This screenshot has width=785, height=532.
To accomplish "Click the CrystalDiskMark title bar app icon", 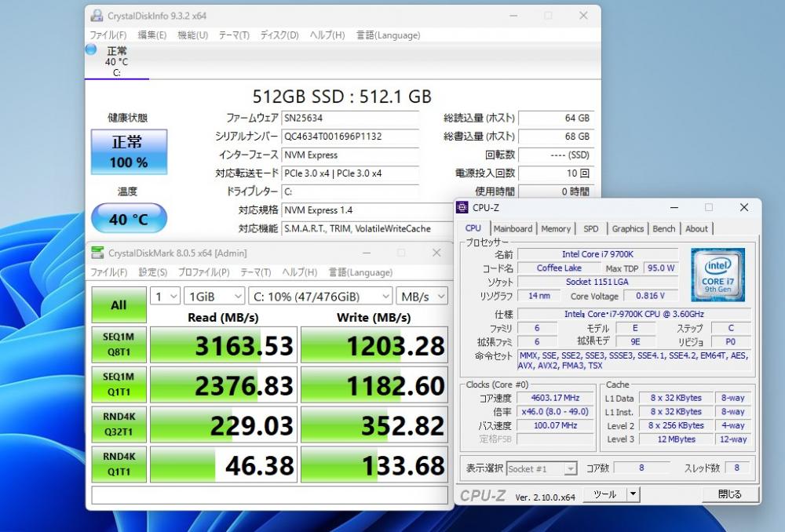I will click(x=97, y=253).
